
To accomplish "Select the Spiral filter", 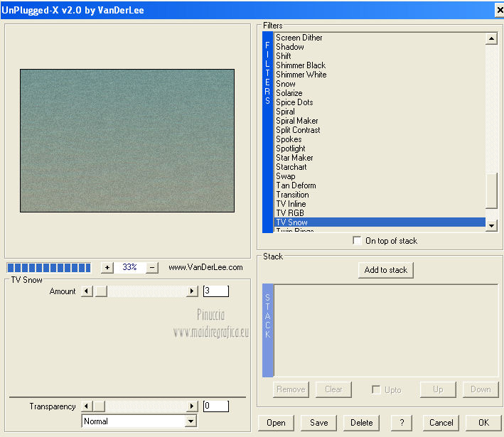I will click(380, 112).
